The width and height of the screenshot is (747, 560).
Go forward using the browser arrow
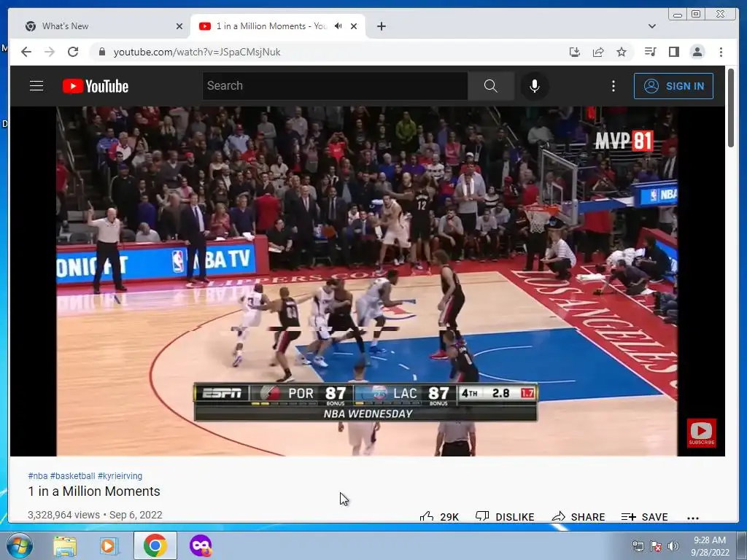[50, 52]
